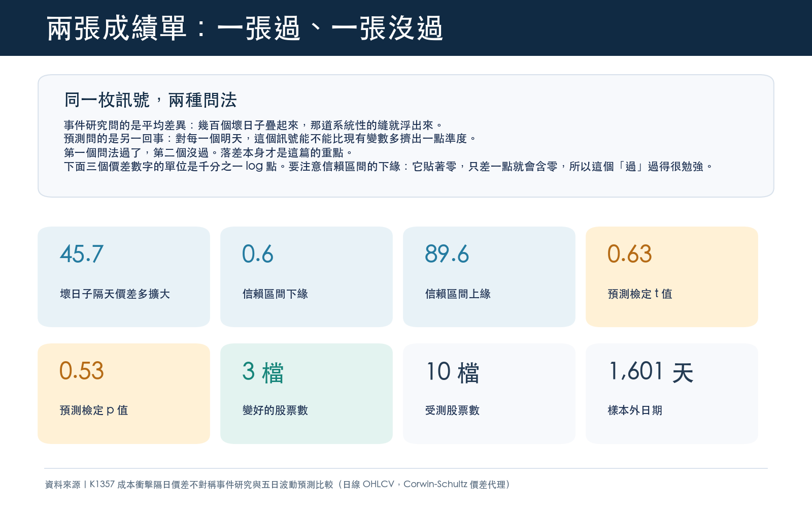
Task: Click the value '1,601 天'
Action: pyautogui.click(x=651, y=372)
